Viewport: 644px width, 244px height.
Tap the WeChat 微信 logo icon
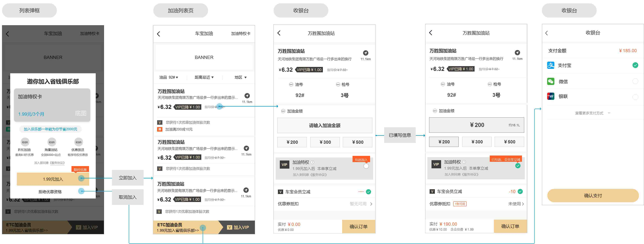[551, 81]
